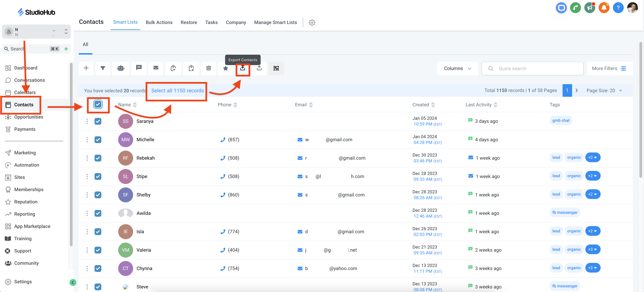Click Select all 1150 records link
644x292 pixels.
point(177,91)
